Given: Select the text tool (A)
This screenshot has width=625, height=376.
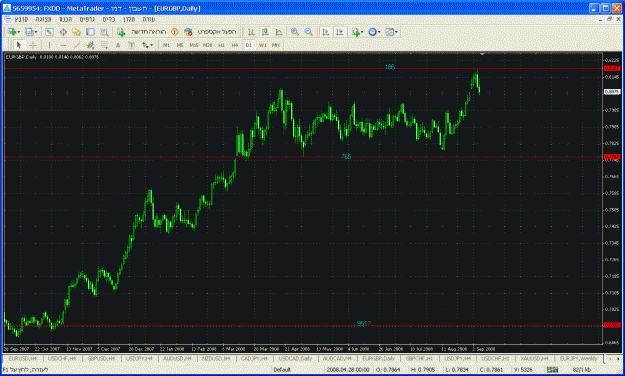Looking at the screenshot, I should click(118, 45).
